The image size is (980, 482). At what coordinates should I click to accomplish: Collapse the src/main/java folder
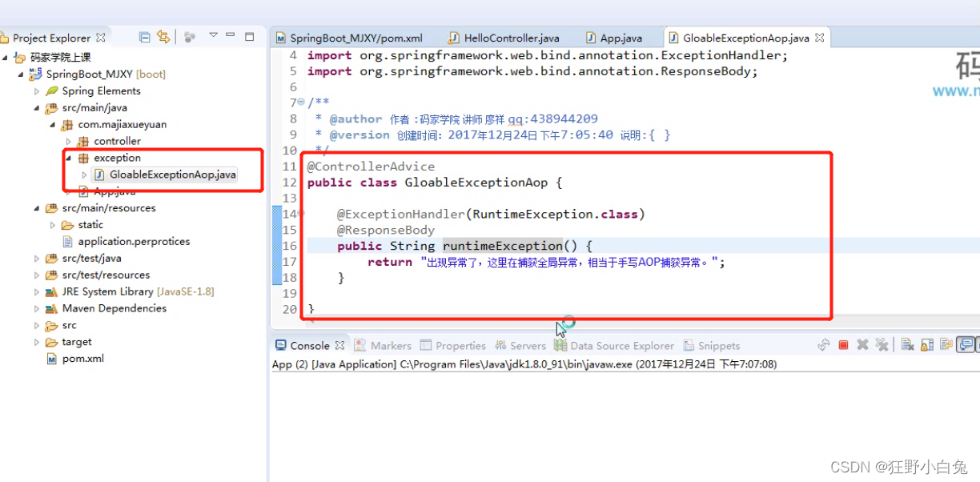coord(37,108)
